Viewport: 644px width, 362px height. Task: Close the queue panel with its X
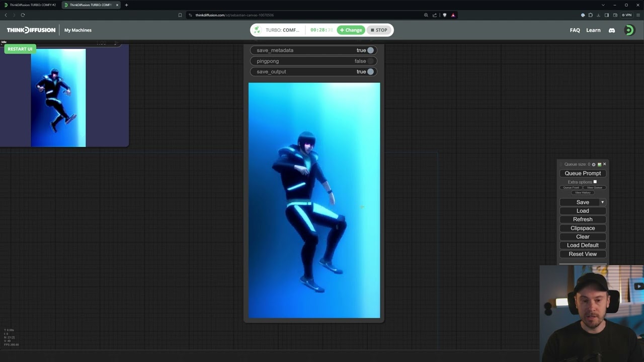coord(605,164)
